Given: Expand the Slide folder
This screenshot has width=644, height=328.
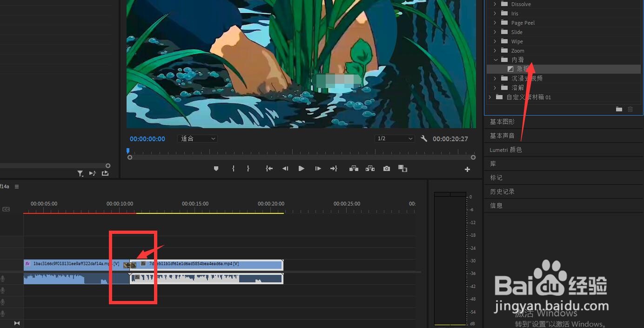Looking at the screenshot, I should click(495, 32).
